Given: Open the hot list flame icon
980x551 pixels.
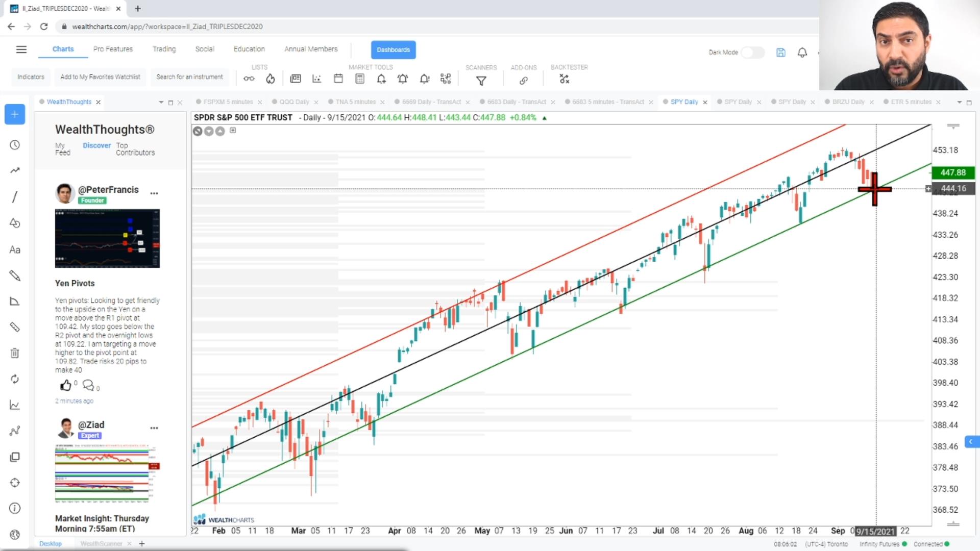Looking at the screenshot, I should (x=271, y=79).
